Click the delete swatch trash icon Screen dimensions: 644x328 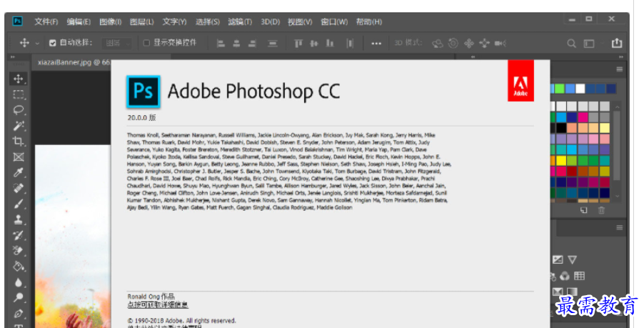tap(602, 210)
